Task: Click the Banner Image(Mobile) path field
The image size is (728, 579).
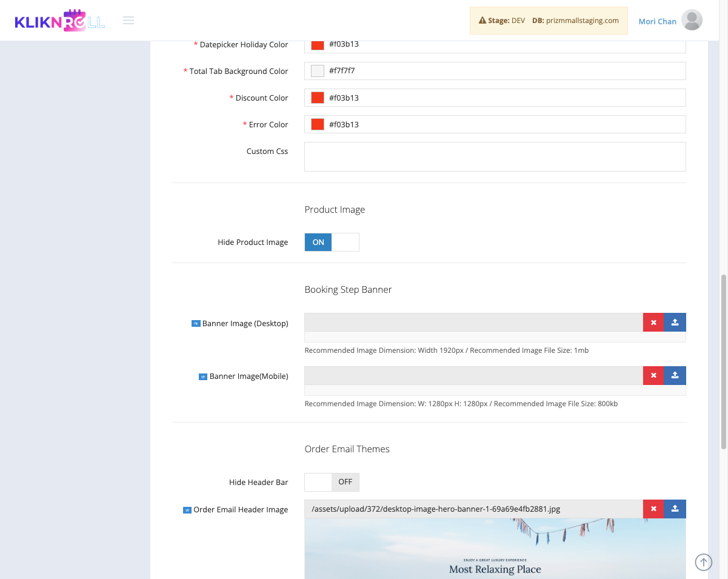Action: pos(473,376)
